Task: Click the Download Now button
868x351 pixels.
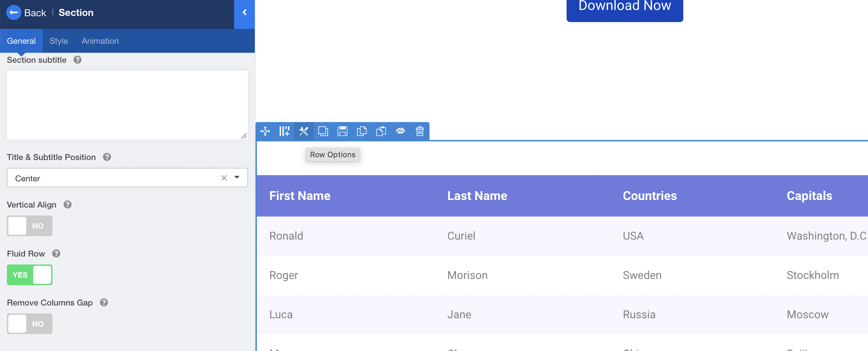Action: click(x=624, y=6)
